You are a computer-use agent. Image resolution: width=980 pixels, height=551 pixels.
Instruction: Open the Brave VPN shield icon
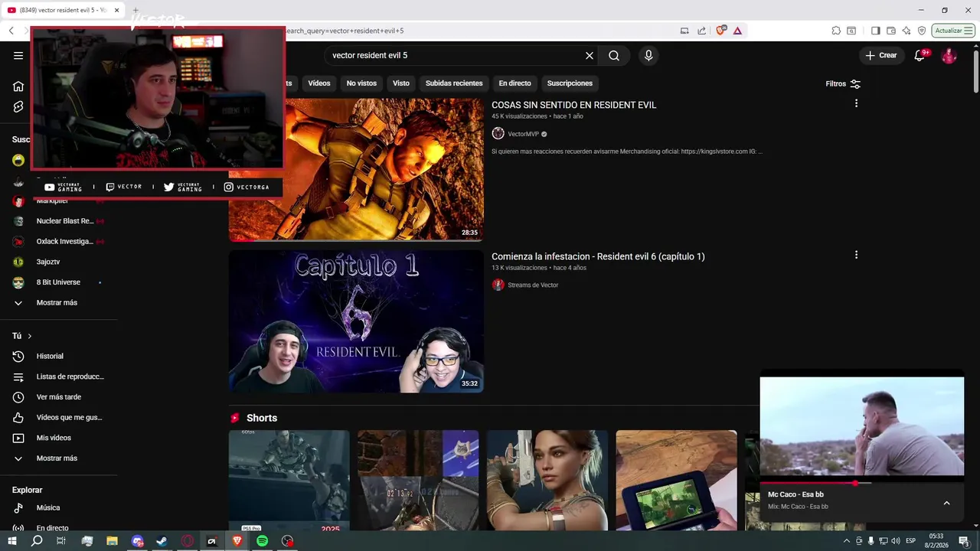922,31
